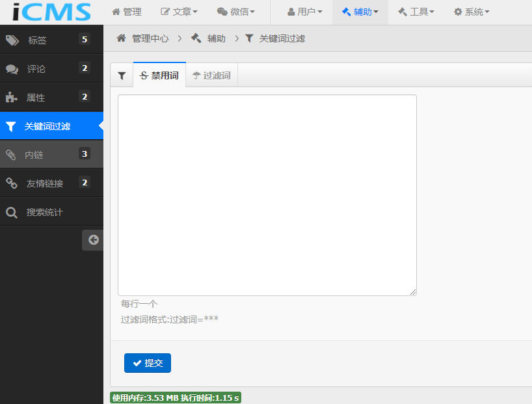The width and height of the screenshot is (532, 404).
Task: Click the chain link 友情链接 icon
Action: [12, 183]
